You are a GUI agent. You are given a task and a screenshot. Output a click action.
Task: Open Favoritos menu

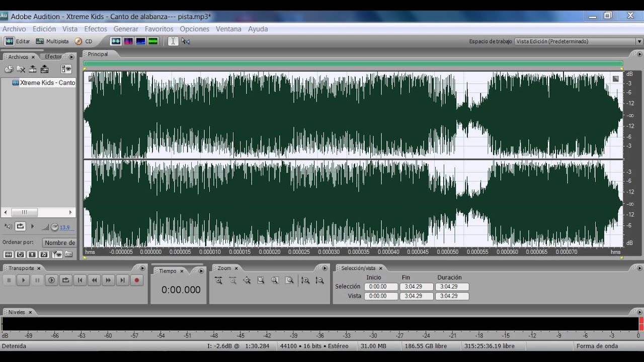tap(159, 29)
